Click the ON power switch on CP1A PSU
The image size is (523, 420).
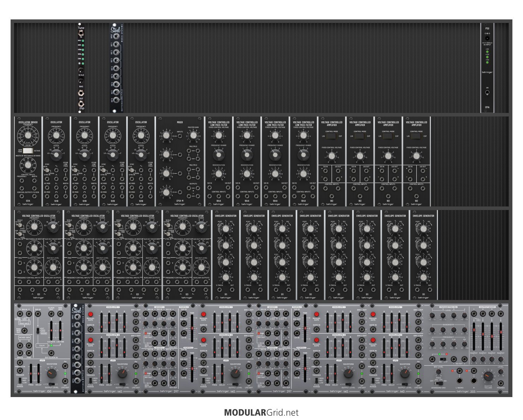(487, 93)
